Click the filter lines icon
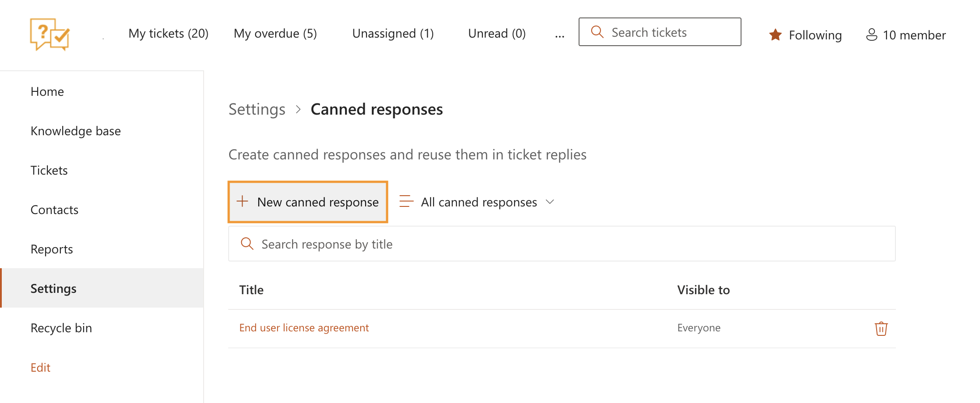Screen dimensions: 980x403 pos(406,201)
